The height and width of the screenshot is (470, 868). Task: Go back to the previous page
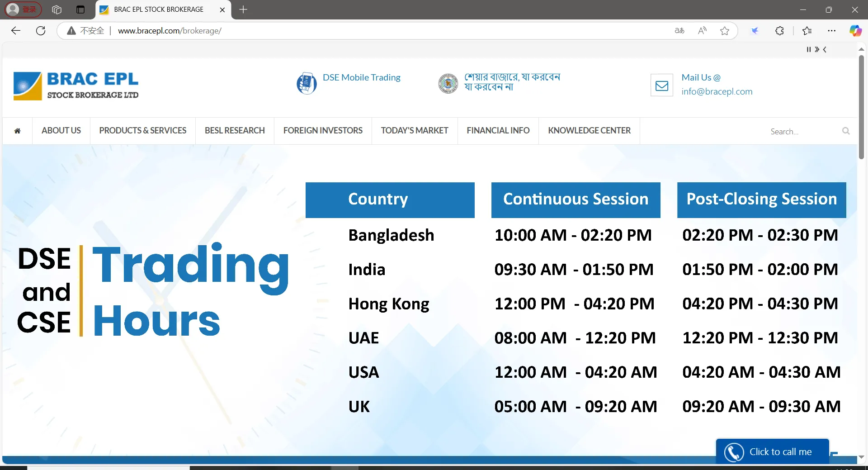16,31
